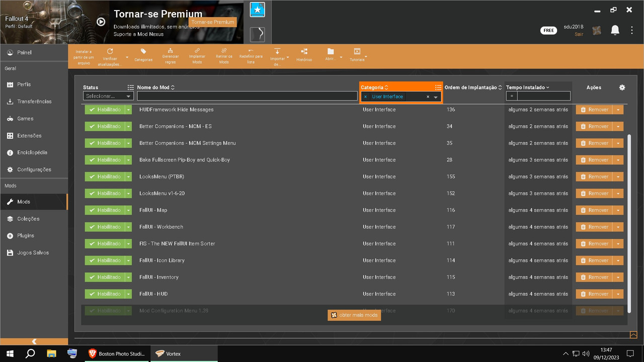This screenshot has height=362, width=644.
Task: Click the Abrir folder icon
Action: click(x=331, y=51)
